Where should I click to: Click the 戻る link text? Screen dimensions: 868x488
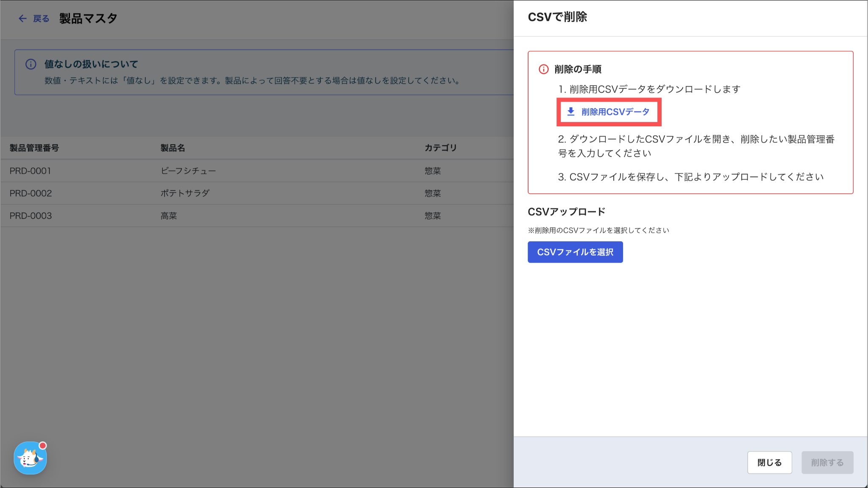41,19
